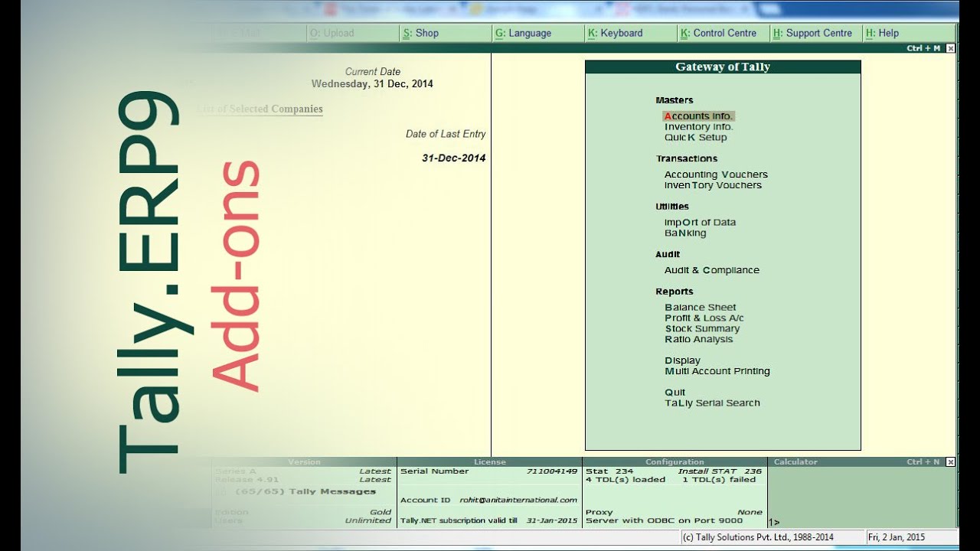The height and width of the screenshot is (551, 980).
Task: Open the Help button
Action: (x=908, y=33)
